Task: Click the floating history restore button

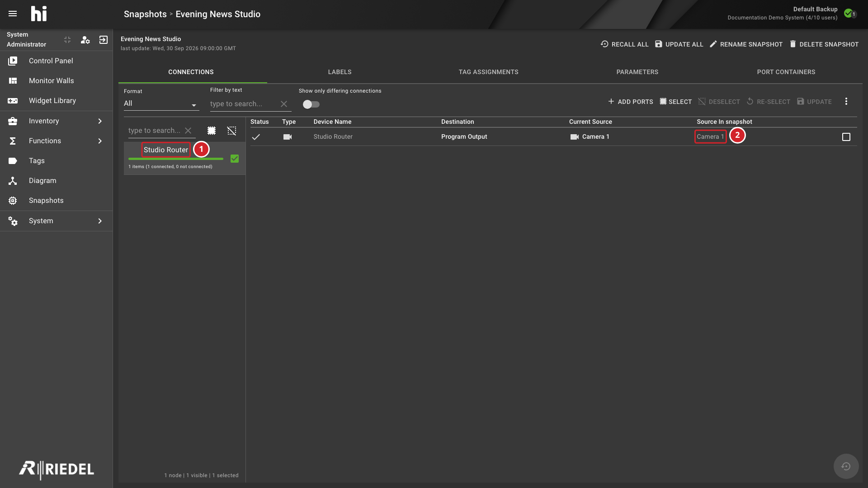Action: 846,466
